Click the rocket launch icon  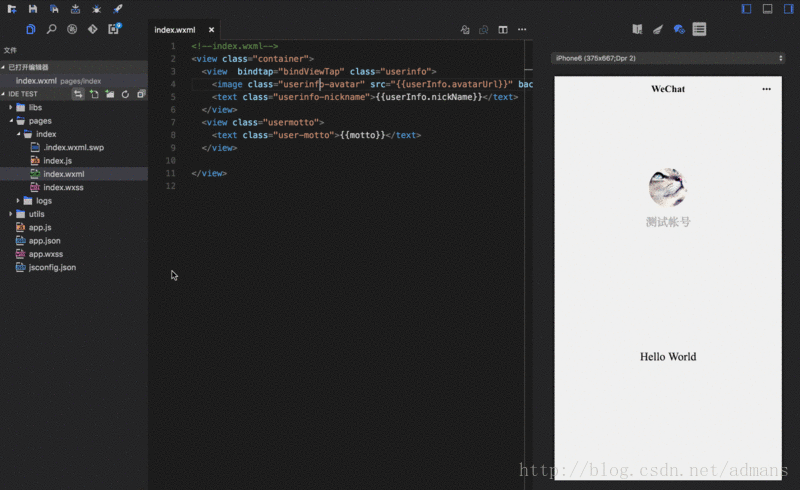(118, 9)
